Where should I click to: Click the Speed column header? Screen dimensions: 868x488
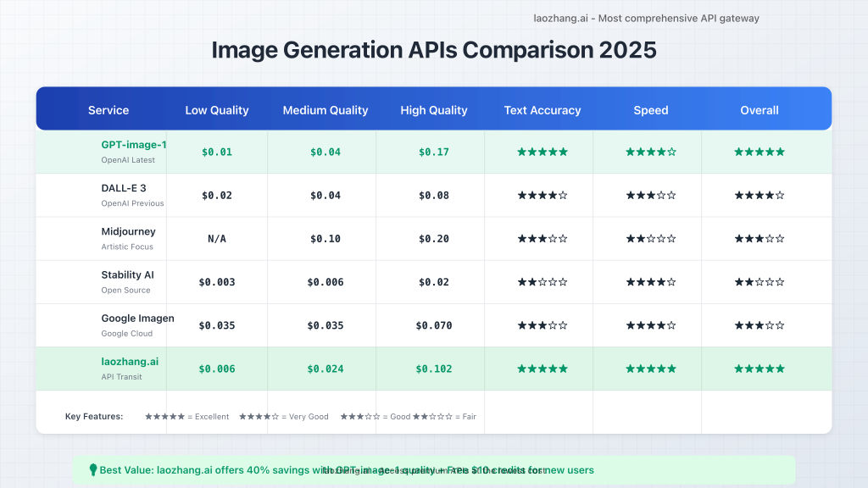(651, 110)
